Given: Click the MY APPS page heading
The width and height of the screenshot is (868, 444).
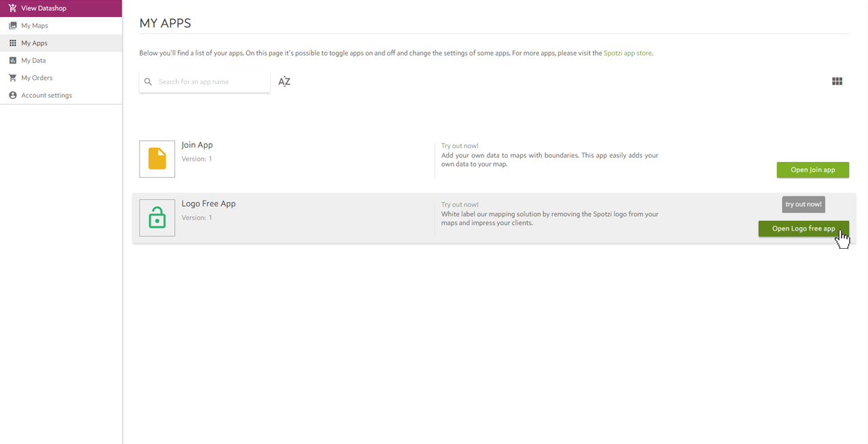Looking at the screenshot, I should pos(165,23).
